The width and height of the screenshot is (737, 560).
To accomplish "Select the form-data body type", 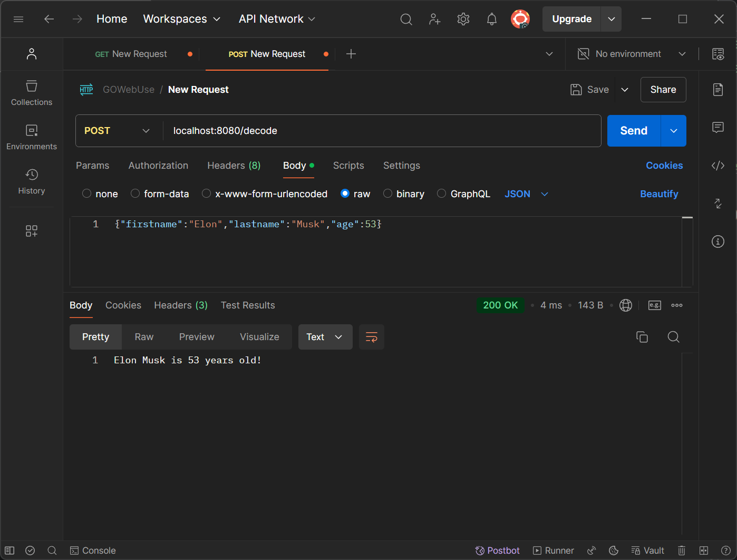I will point(135,194).
